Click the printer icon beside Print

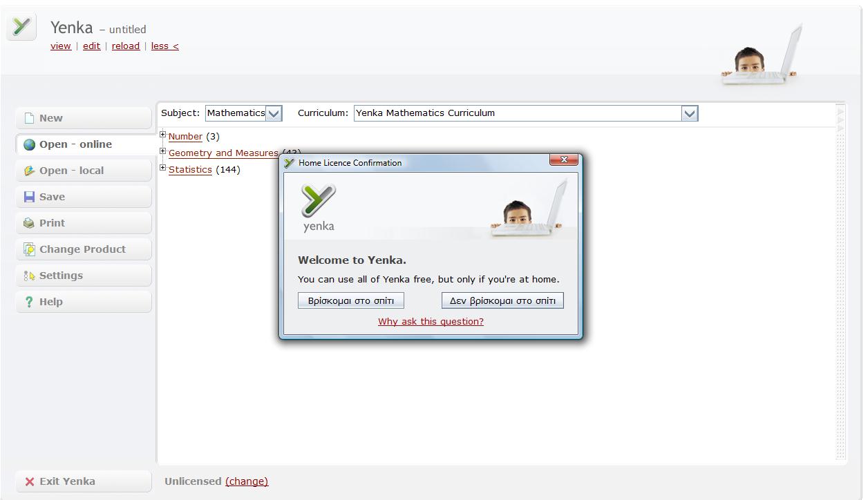29,223
